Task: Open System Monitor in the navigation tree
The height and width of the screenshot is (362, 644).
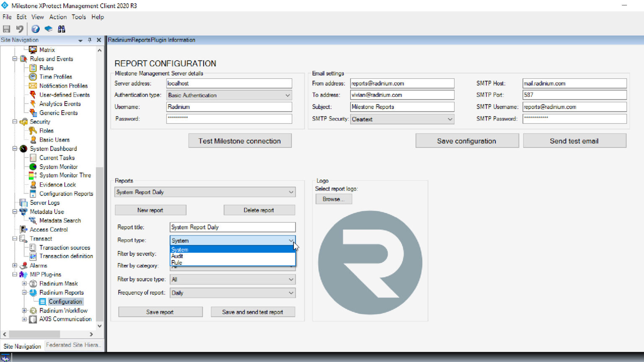Action: tap(58, 167)
